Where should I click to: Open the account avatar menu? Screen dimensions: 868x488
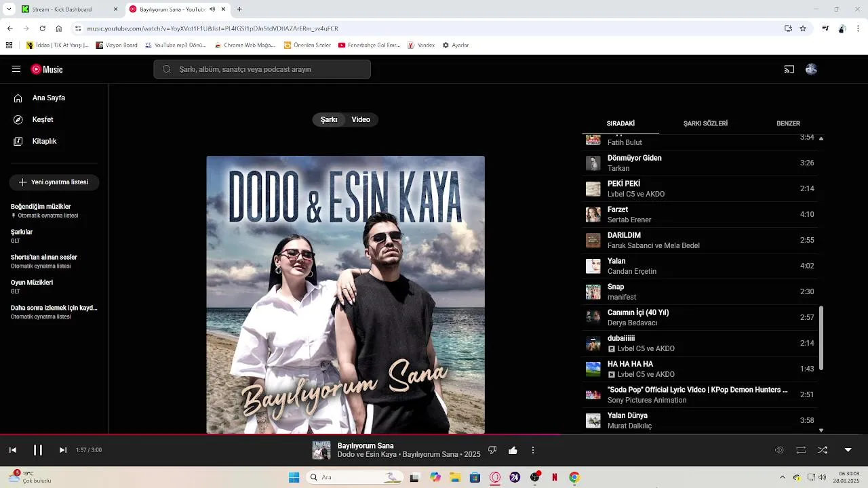811,69
